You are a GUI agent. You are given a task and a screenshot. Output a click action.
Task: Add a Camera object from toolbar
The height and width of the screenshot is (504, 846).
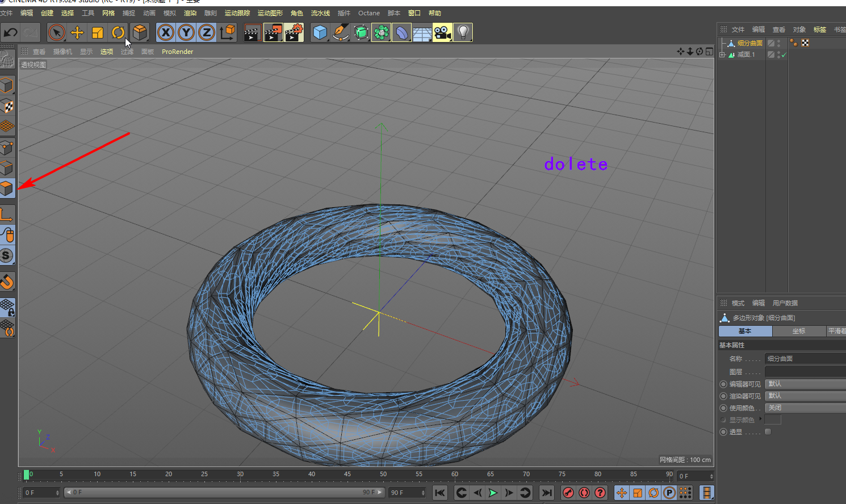pos(442,32)
